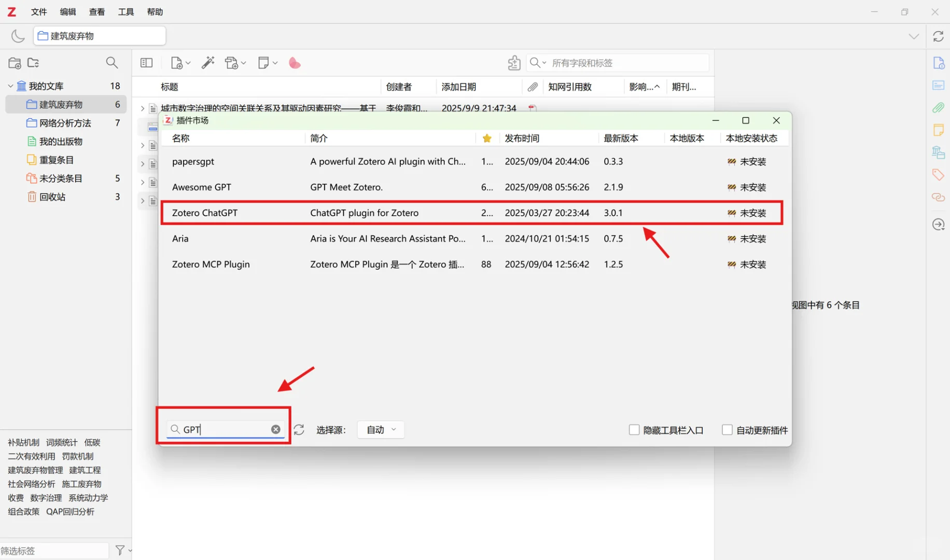Click the attachment column paperclip header
The width and height of the screenshot is (950, 560).
533,87
